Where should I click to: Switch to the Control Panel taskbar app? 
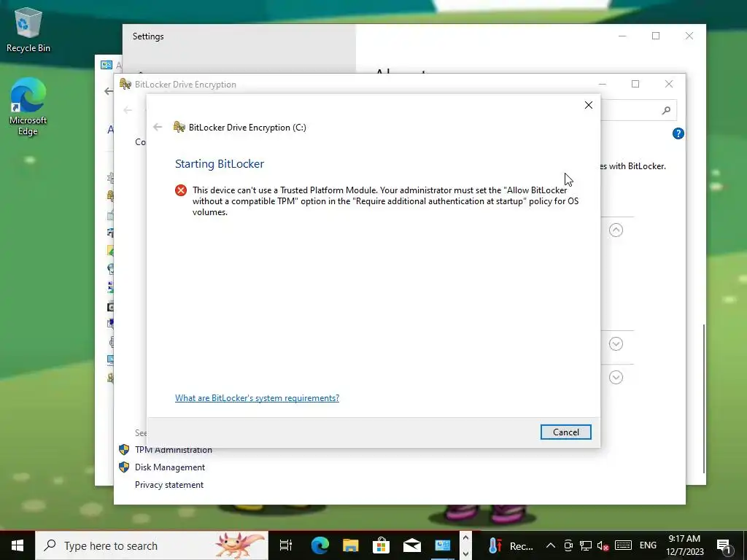pos(443,545)
